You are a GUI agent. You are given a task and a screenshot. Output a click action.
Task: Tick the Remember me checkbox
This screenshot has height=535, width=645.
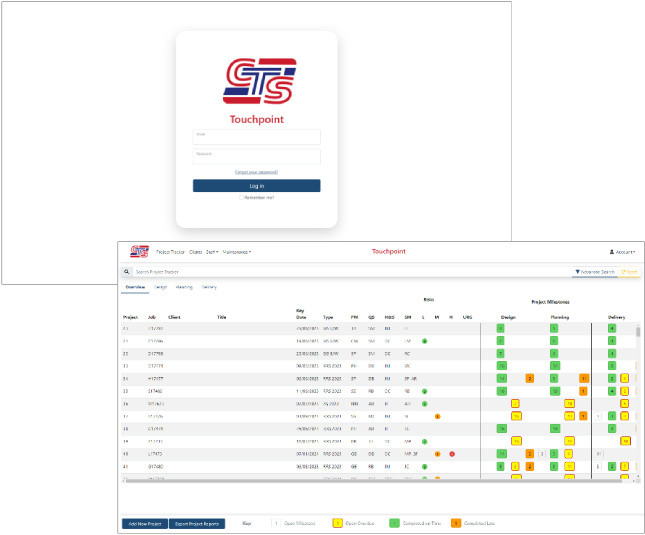point(241,197)
